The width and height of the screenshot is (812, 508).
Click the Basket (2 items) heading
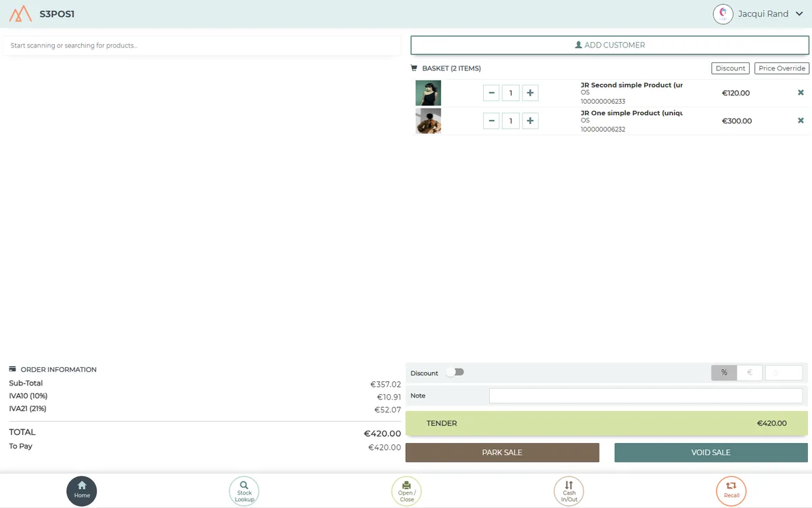[451, 68]
